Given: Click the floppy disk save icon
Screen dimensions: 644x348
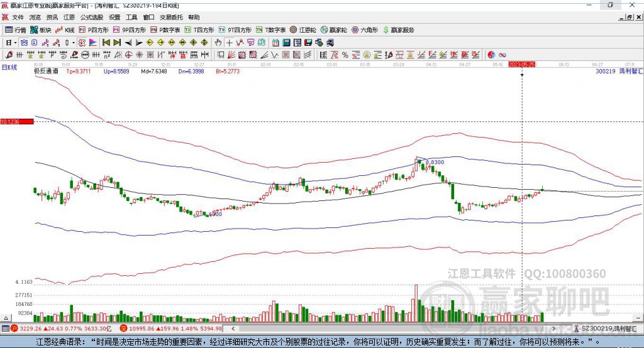Looking at the screenshot, I should 308,43.
